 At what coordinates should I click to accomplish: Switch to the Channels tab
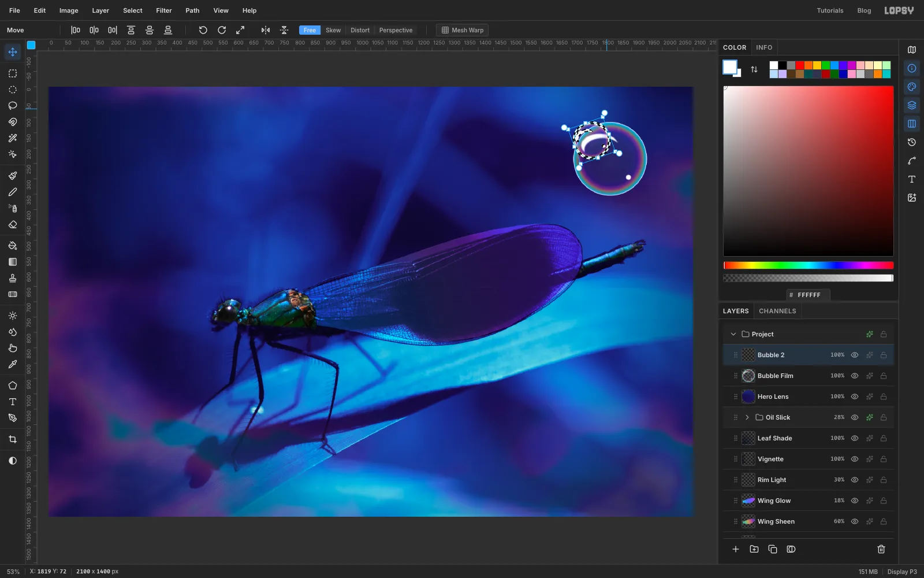pyautogui.click(x=777, y=311)
